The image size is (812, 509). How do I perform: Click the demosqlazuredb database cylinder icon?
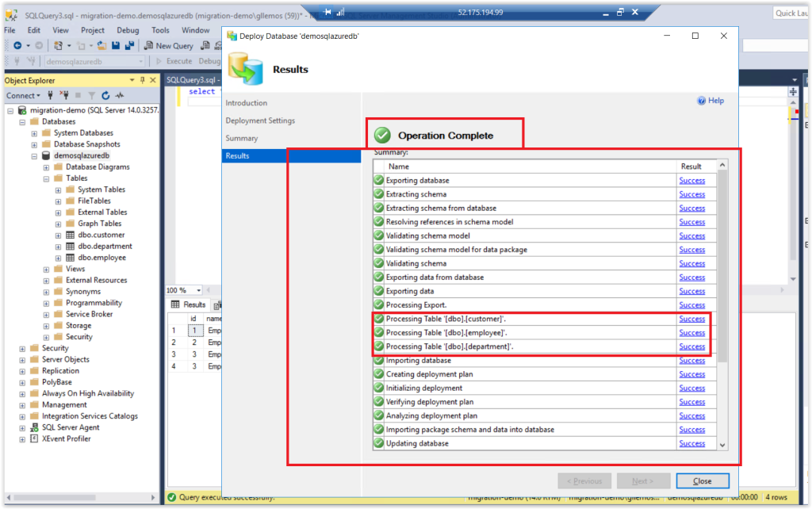point(46,156)
